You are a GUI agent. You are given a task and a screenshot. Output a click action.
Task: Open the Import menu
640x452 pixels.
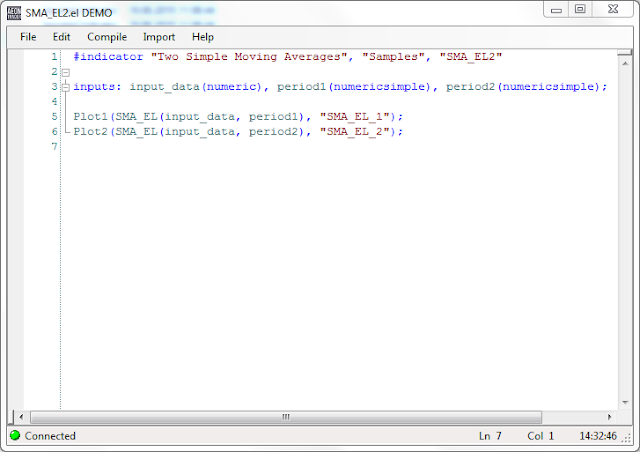(x=159, y=37)
